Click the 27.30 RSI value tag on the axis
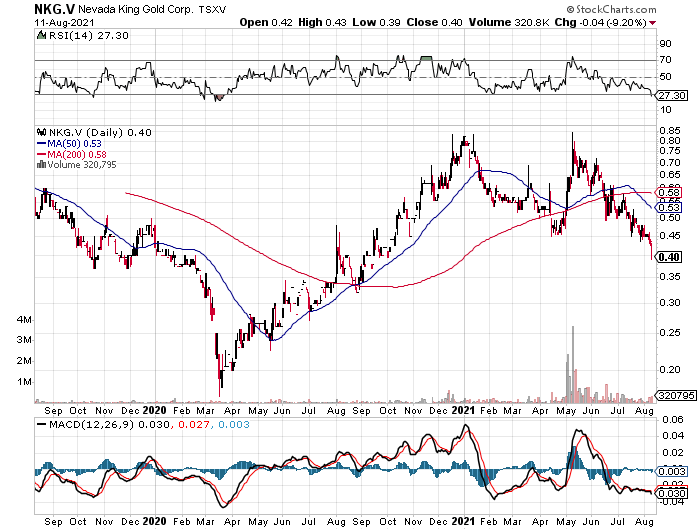Image resolution: width=700 pixels, height=530 pixels. 672,95
